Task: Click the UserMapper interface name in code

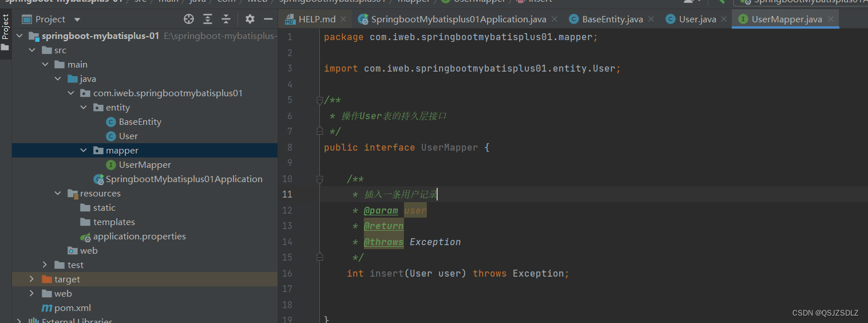Action: click(x=450, y=148)
